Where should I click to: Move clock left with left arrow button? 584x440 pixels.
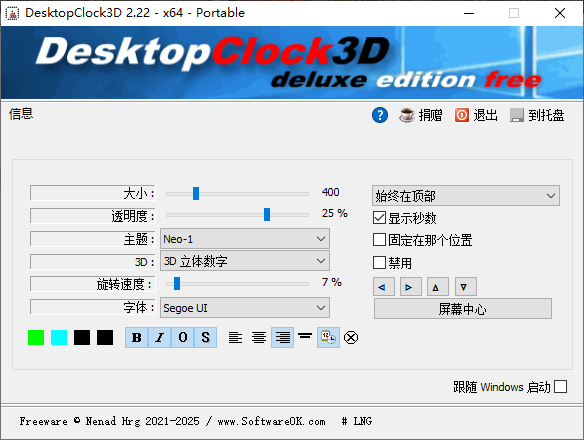384,287
